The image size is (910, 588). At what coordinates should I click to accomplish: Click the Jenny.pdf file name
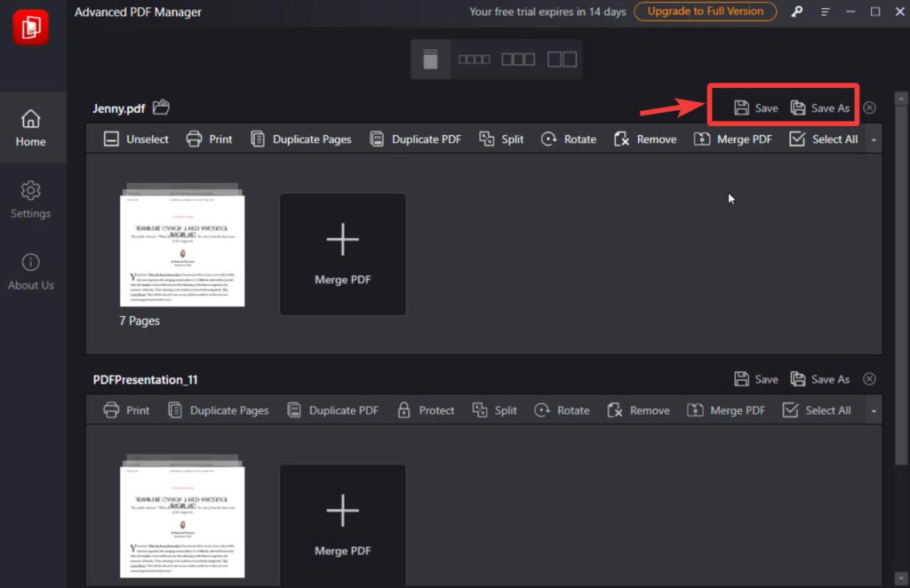point(119,108)
